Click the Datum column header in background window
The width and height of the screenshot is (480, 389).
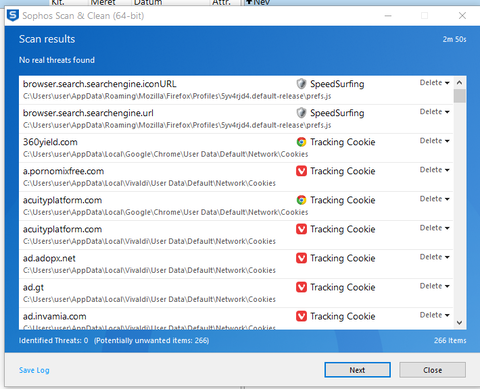point(148,2)
